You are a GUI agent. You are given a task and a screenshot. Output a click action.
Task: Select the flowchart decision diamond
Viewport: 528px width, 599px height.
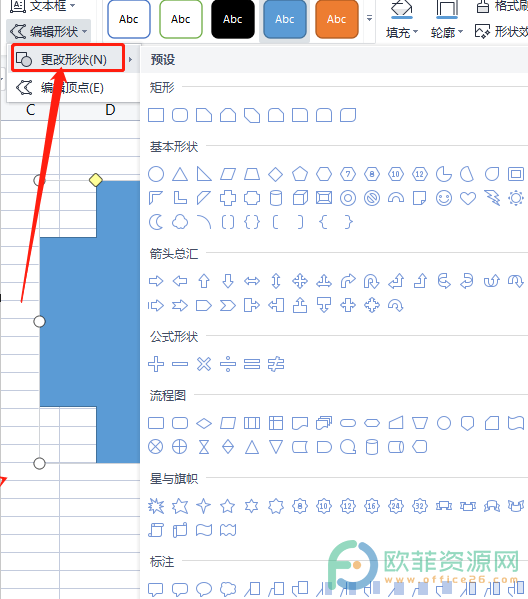point(204,423)
